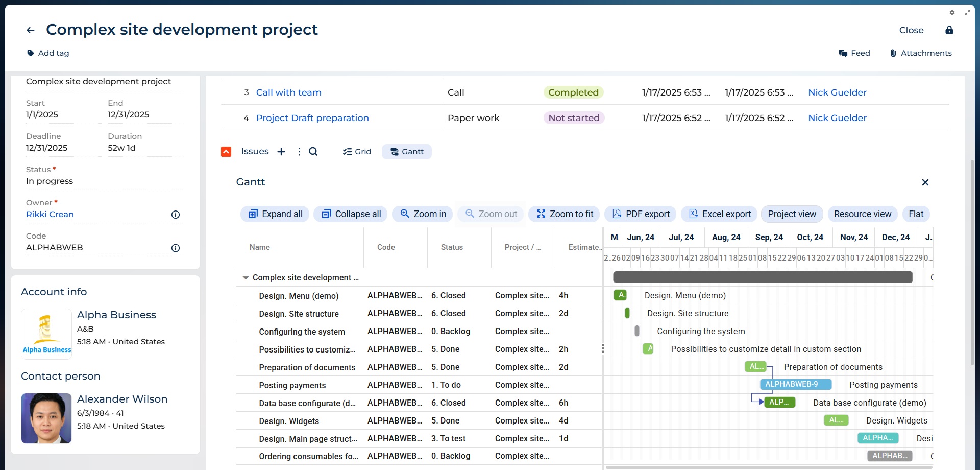Click the lock icon near Close

(x=949, y=30)
